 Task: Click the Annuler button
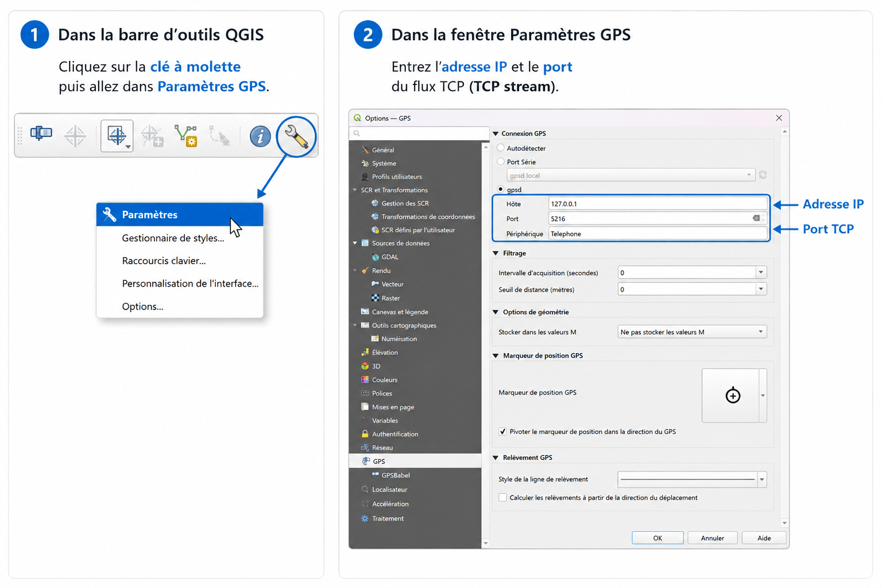712,538
